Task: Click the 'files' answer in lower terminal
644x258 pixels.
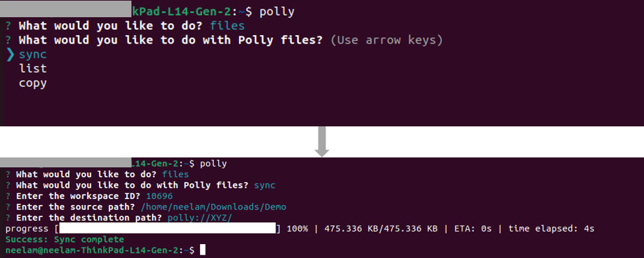Action: (x=176, y=175)
